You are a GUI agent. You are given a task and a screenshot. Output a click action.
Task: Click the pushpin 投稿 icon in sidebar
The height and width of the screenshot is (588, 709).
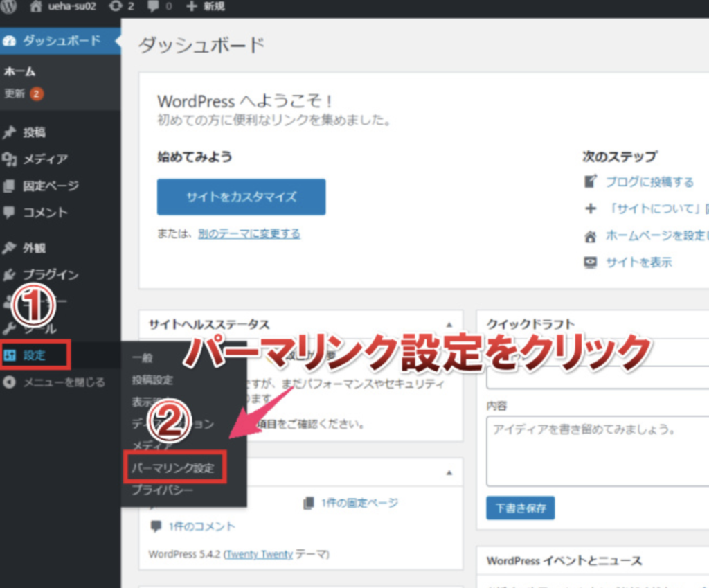9,132
